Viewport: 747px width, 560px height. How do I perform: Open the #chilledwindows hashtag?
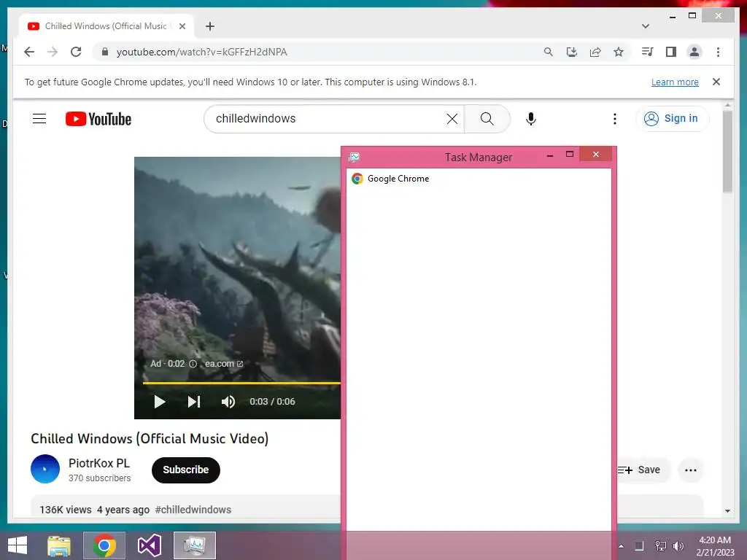point(193,510)
